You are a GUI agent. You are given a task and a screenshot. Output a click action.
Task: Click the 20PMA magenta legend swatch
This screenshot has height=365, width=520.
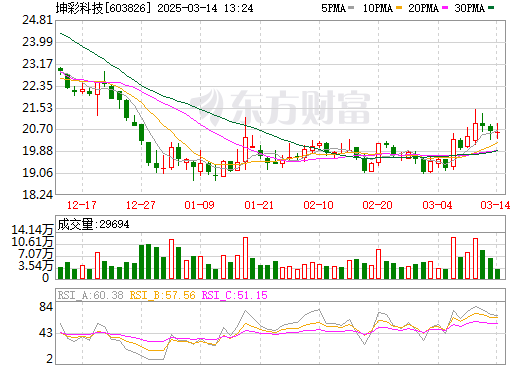(445, 8)
